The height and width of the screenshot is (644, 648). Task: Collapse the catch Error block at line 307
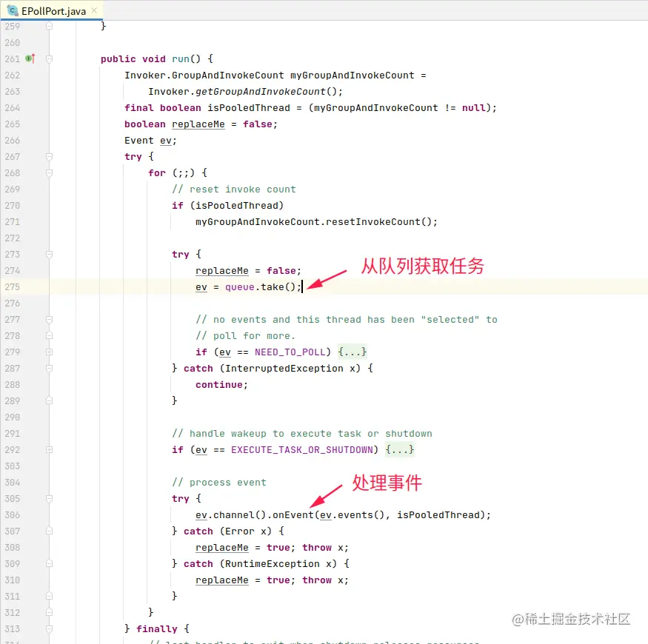pos(49,531)
